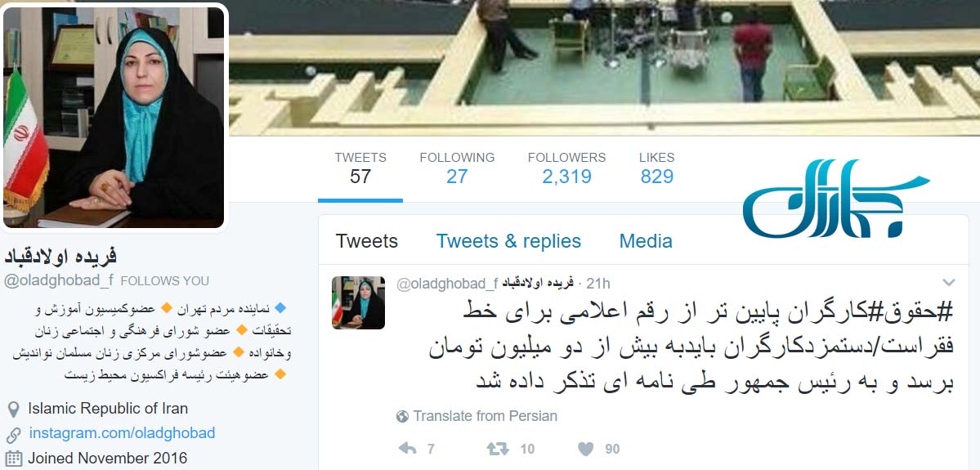Click the tweet author's small avatar
This screenshot has width=980, height=470.
tap(358, 302)
